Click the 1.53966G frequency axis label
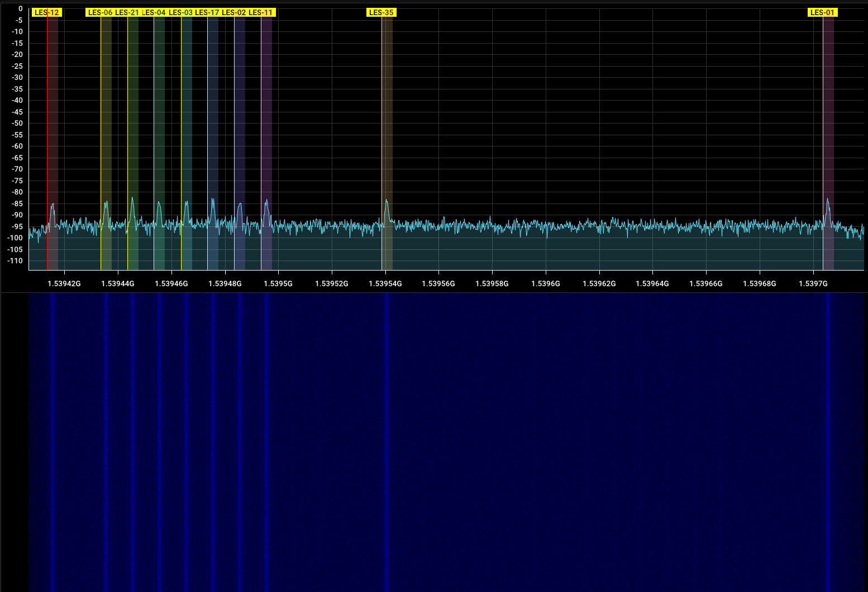Image resolution: width=868 pixels, height=592 pixels. tap(706, 283)
